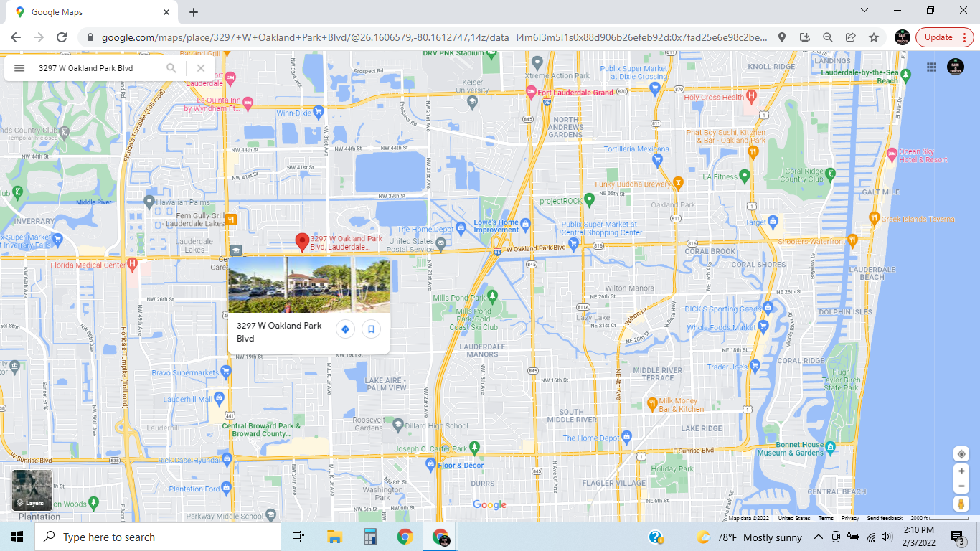The image size is (980, 551).
Task: Open the Google account avatar on the map
Action: pos(956,67)
